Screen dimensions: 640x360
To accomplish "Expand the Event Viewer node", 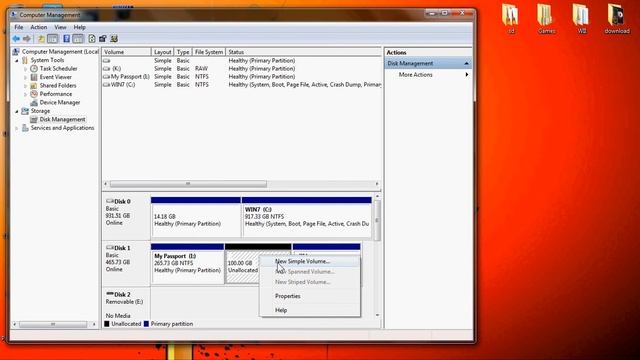I will 25,77.
